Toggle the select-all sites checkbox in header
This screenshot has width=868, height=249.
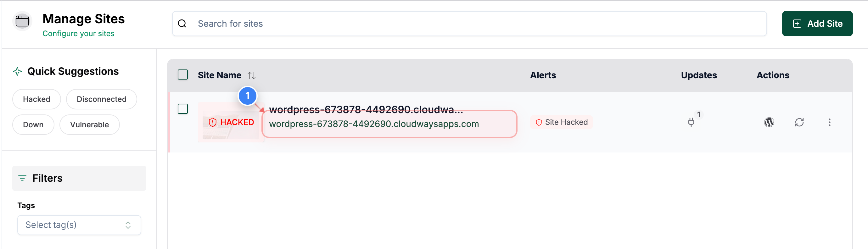(183, 75)
